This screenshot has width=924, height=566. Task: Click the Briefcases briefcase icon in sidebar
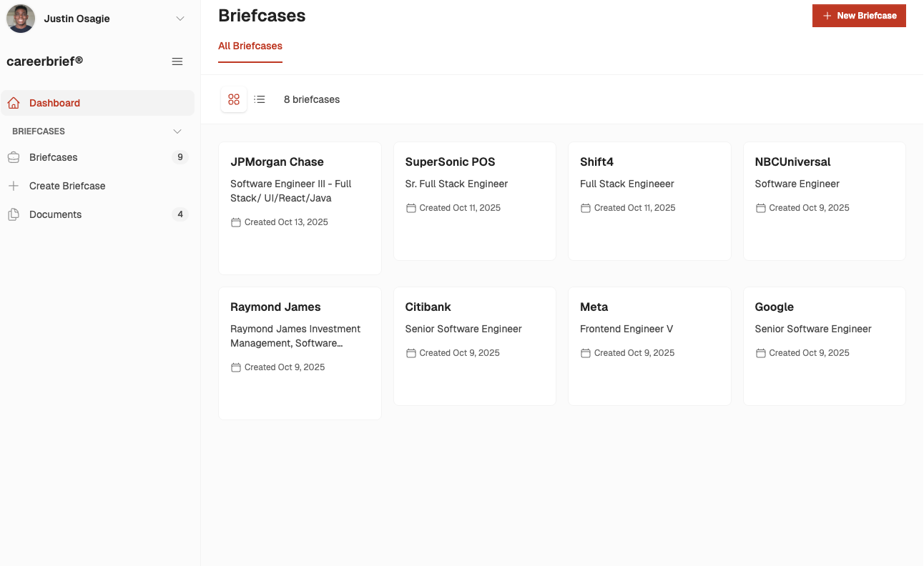pos(14,157)
